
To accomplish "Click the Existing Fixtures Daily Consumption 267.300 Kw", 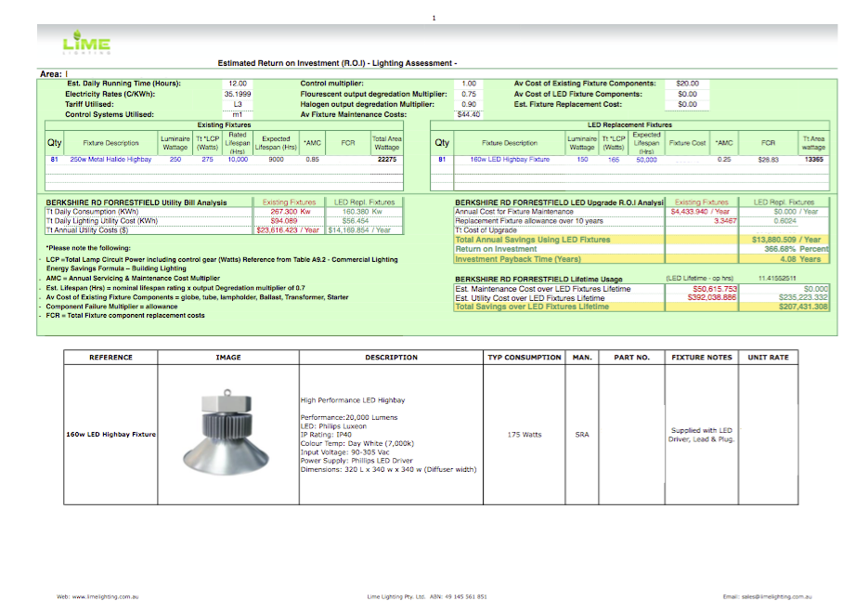I will tap(290, 212).
